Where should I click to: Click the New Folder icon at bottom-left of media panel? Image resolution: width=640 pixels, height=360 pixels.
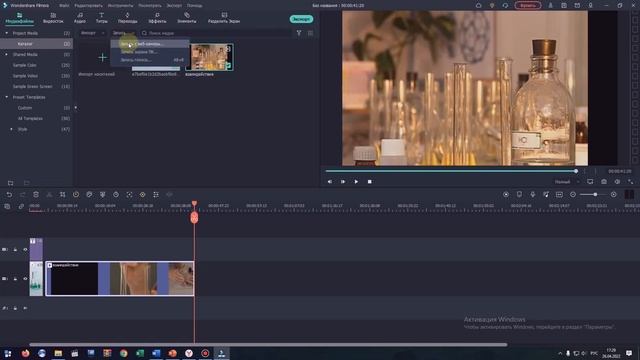[x=11, y=183]
